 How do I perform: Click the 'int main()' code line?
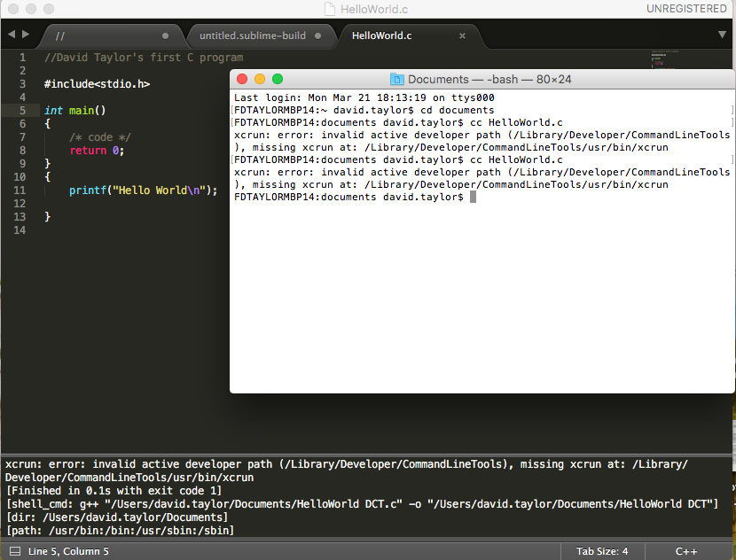(x=75, y=111)
